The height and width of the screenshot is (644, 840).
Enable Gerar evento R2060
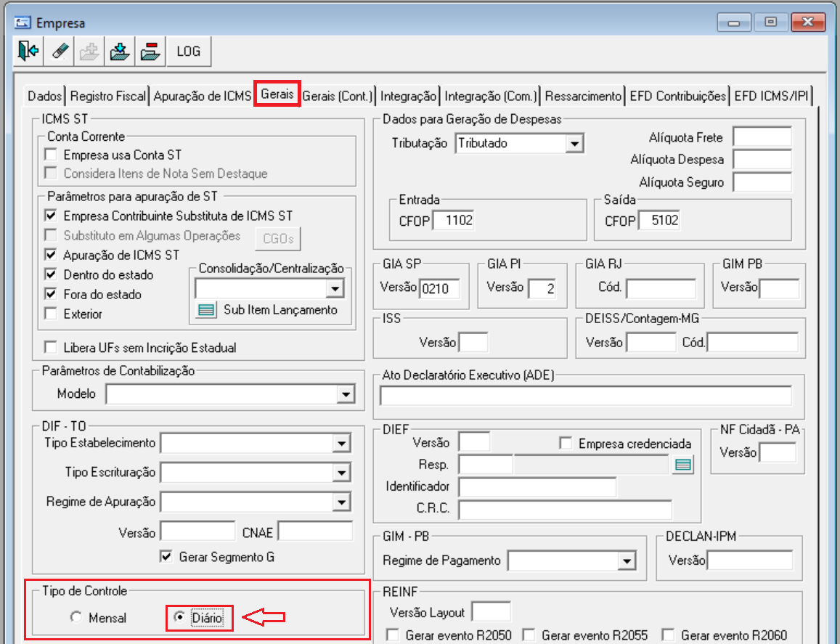pos(668,635)
